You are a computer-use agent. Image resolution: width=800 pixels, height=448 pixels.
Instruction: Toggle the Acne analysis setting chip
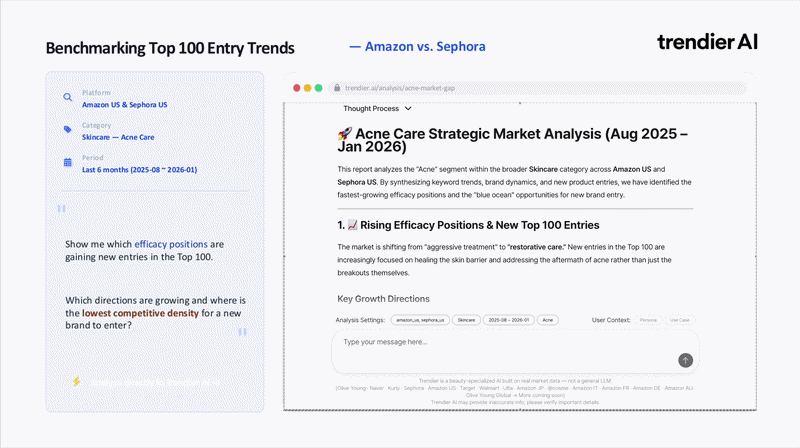tap(547, 320)
